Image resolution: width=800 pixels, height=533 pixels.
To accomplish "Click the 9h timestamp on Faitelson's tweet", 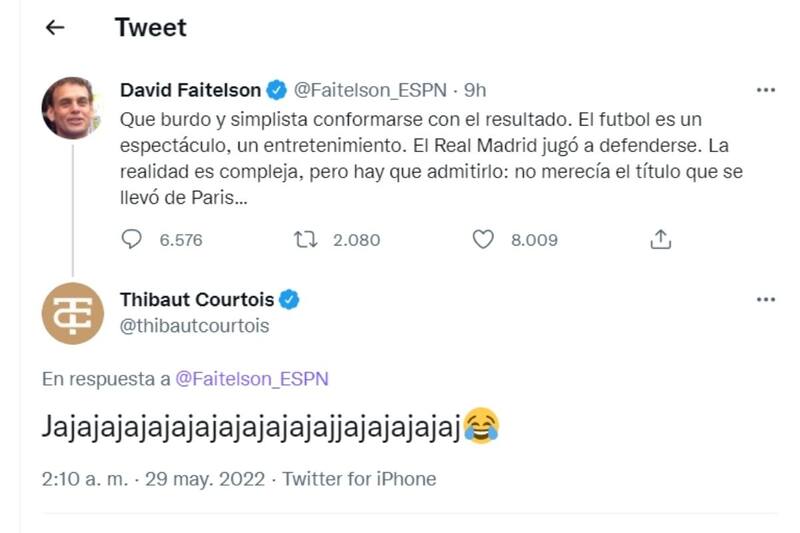I will pyautogui.click(x=475, y=90).
